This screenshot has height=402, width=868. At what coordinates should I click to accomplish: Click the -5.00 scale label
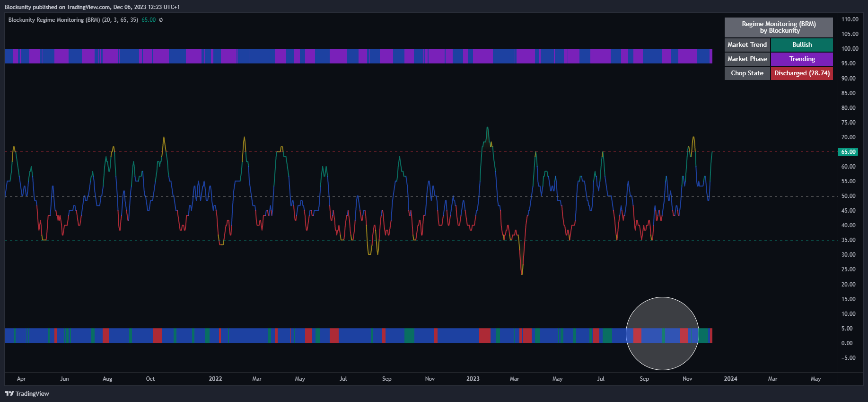tap(849, 358)
